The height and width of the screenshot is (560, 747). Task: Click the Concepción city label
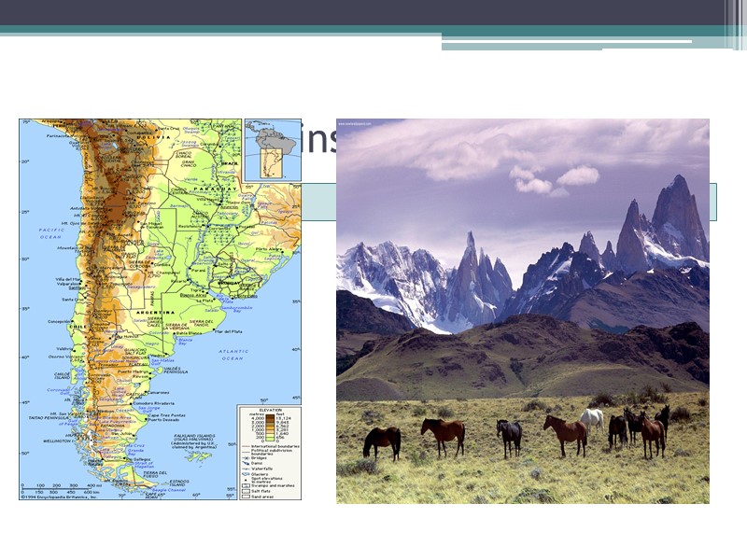point(59,321)
